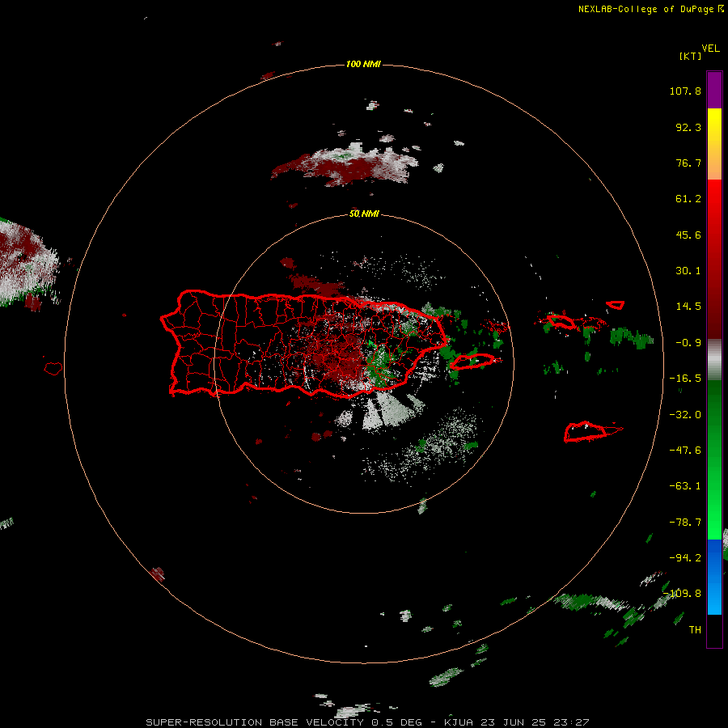The image size is (728, 728).
Task: Click the 30.1 legend value
Action: pyautogui.click(x=688, y=271)
